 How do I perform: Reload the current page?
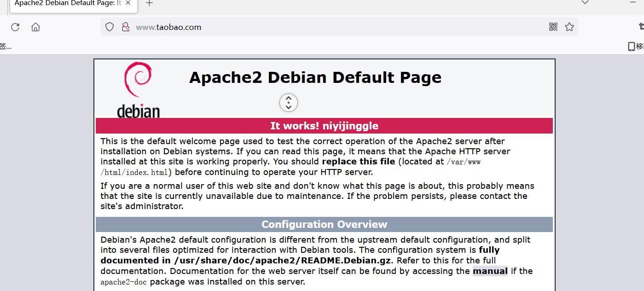(x=15, y=27)
